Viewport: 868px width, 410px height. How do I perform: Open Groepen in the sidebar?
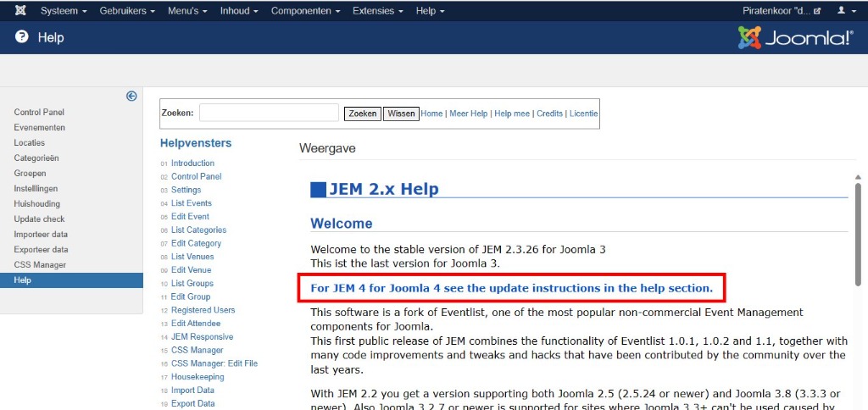click(30, 173)
